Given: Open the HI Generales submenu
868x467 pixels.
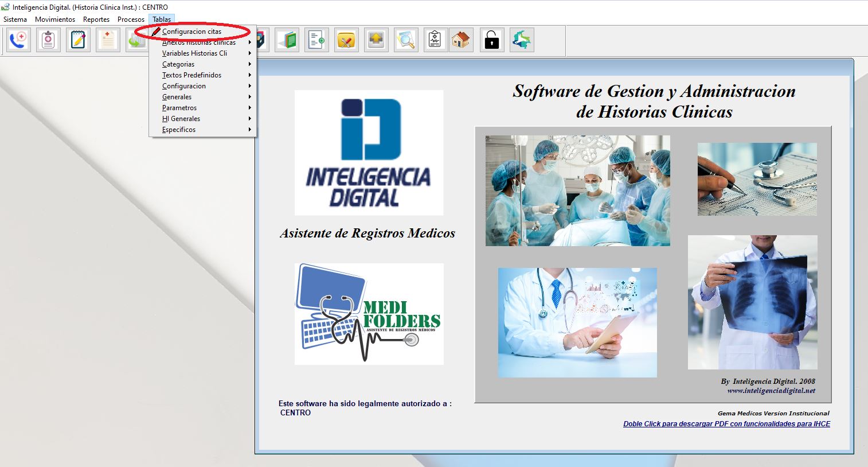Looking at the screenshot, I should click(x=202, y=119).
